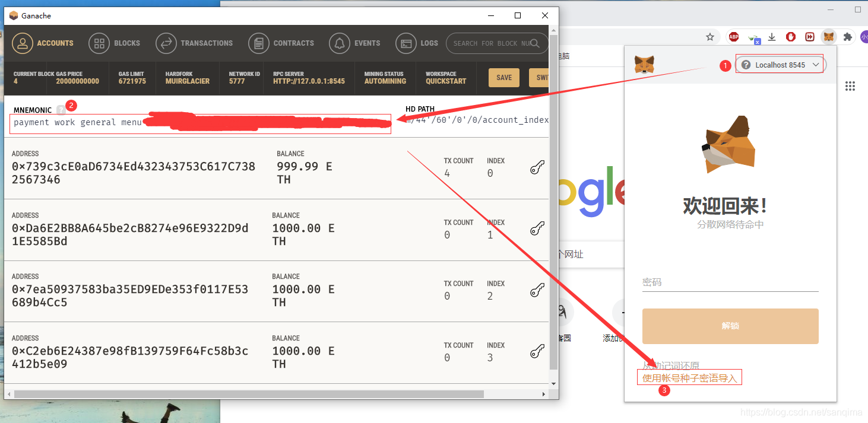
Task: Open MetaMask fox extension icon in toolbar
Action: 828,37
